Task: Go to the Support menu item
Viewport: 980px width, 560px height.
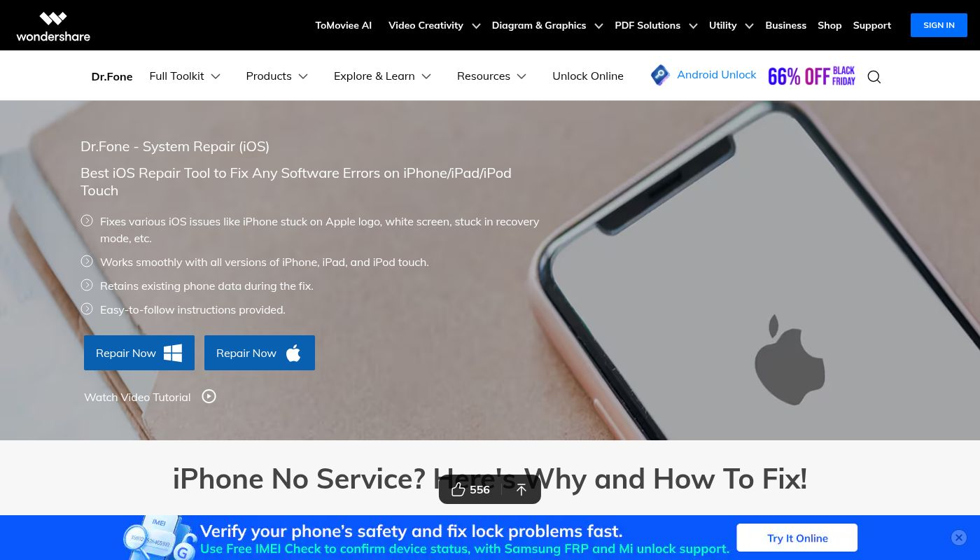Action: (x=872, y=25)
